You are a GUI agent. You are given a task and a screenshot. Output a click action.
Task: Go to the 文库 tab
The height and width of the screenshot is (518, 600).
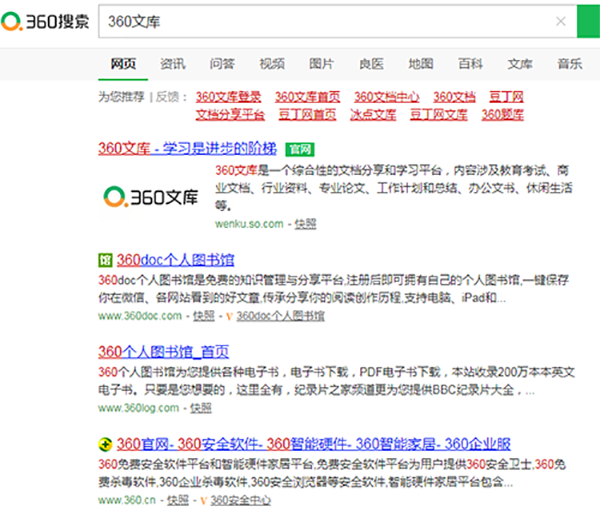520,63
